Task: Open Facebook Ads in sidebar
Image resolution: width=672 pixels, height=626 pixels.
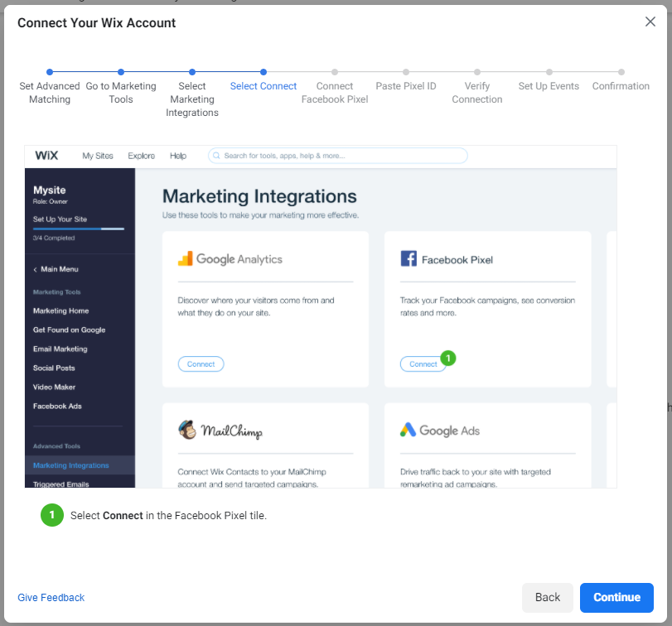Action: pos(57,407)
